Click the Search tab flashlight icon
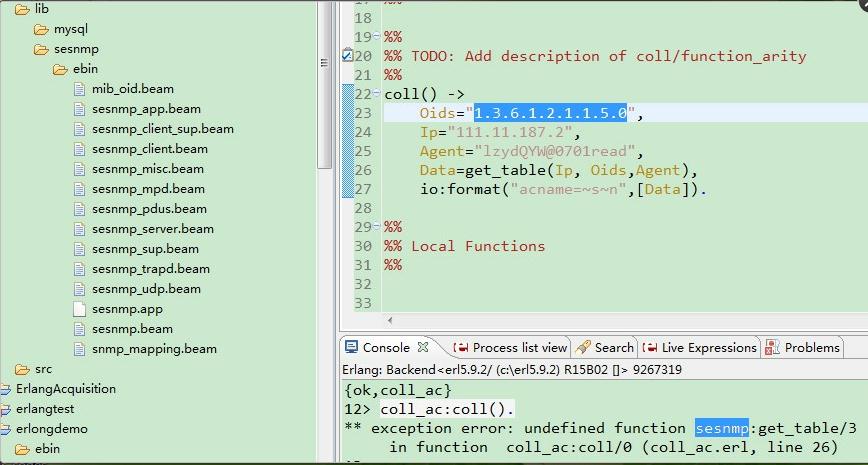 click(x=583, y=348)
